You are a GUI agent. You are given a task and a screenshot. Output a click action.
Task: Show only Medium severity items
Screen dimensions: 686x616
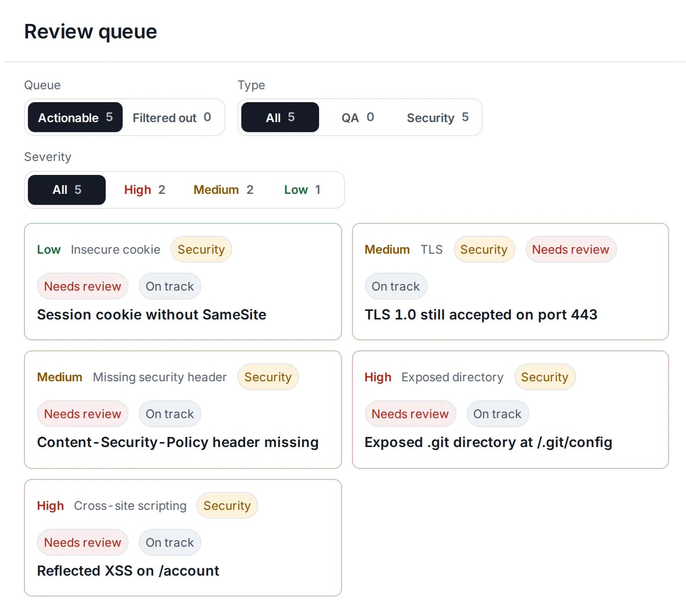point(223,190)
